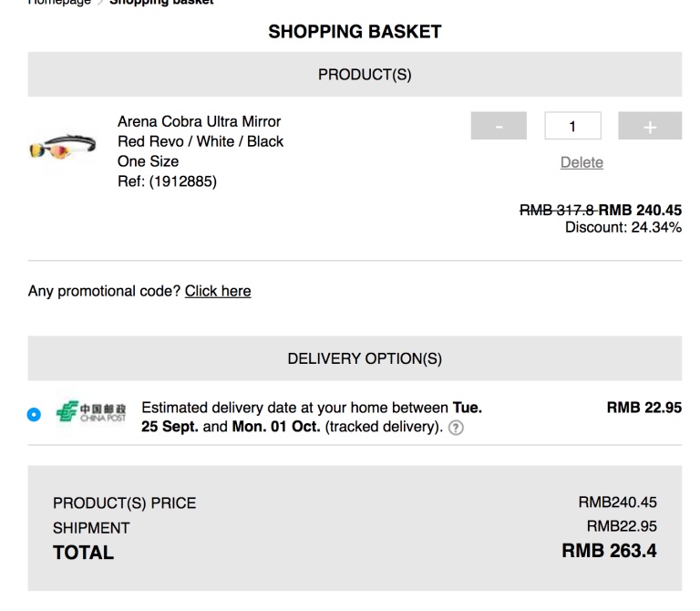Open promotional code entry via Click here
The image size is (700, 611).
click(218, 291)
